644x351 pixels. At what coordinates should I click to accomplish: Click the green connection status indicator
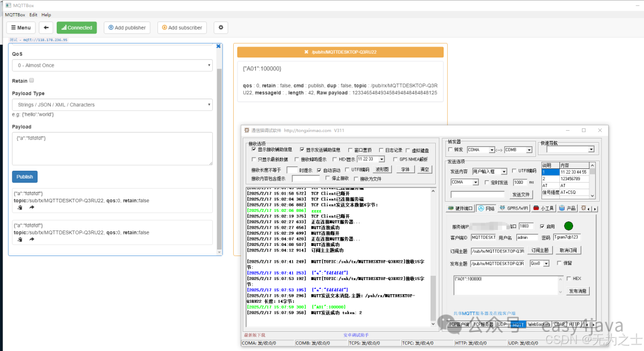pyautogui.click(x=568, y=226)
